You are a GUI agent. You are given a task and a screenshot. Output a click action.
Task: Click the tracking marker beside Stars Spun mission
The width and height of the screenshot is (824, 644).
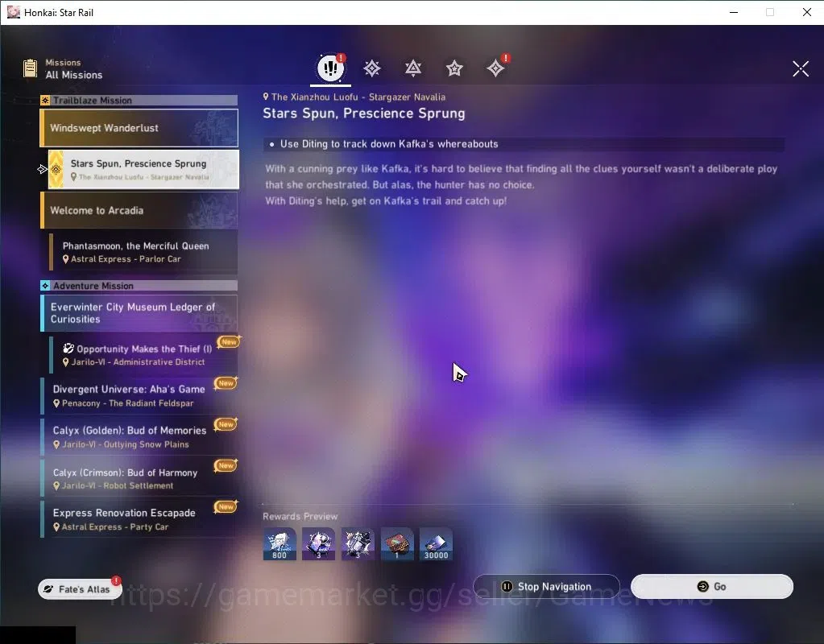click(x=43, y=169)
